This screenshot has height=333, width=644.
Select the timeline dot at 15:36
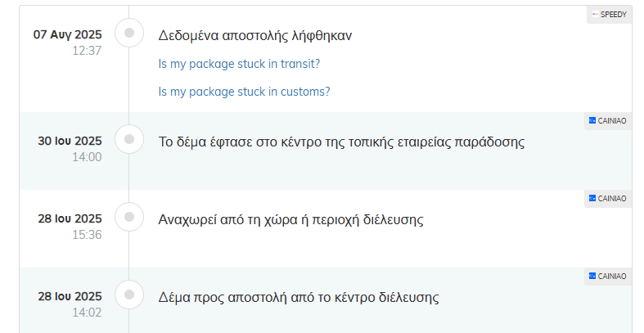(129, 217)
